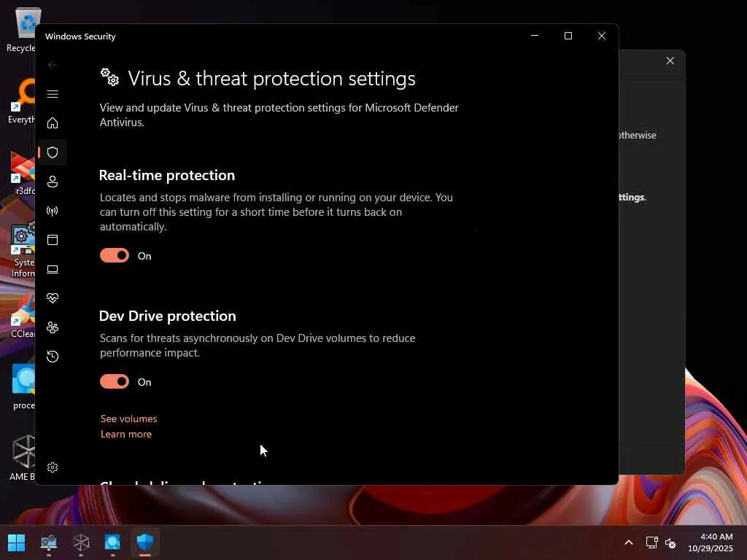This screenshot has height=560, width=747.
Task: Click gears icon beside page title
Action: point(109,77)
